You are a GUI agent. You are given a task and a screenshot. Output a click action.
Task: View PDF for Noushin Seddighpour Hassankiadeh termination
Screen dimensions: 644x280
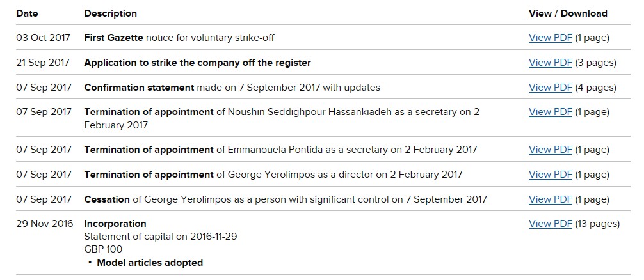coord(550,112)
